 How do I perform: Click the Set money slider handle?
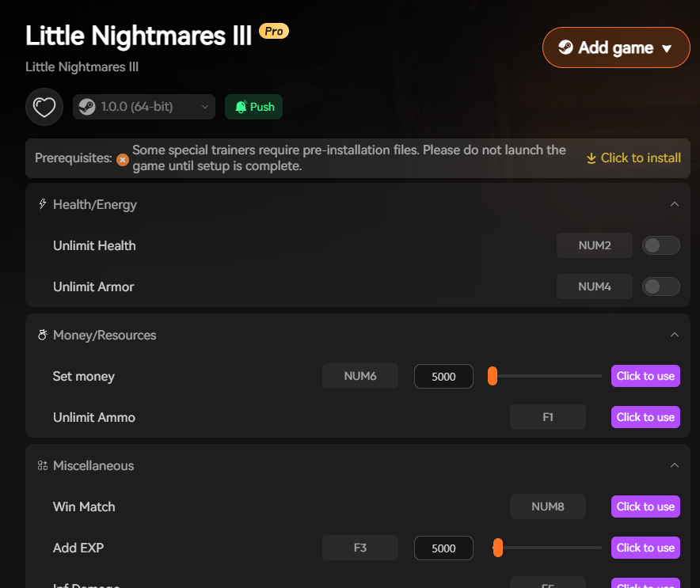493,376
